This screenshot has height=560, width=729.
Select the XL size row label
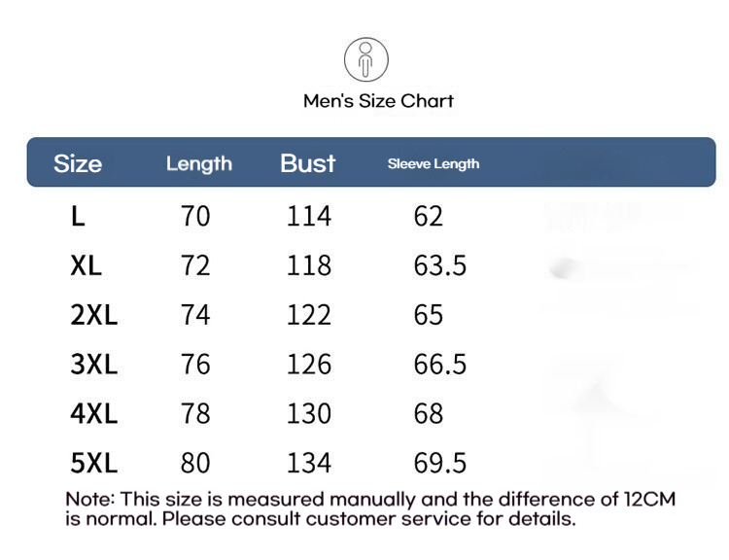pyautogui.click(x=86, y=265)
